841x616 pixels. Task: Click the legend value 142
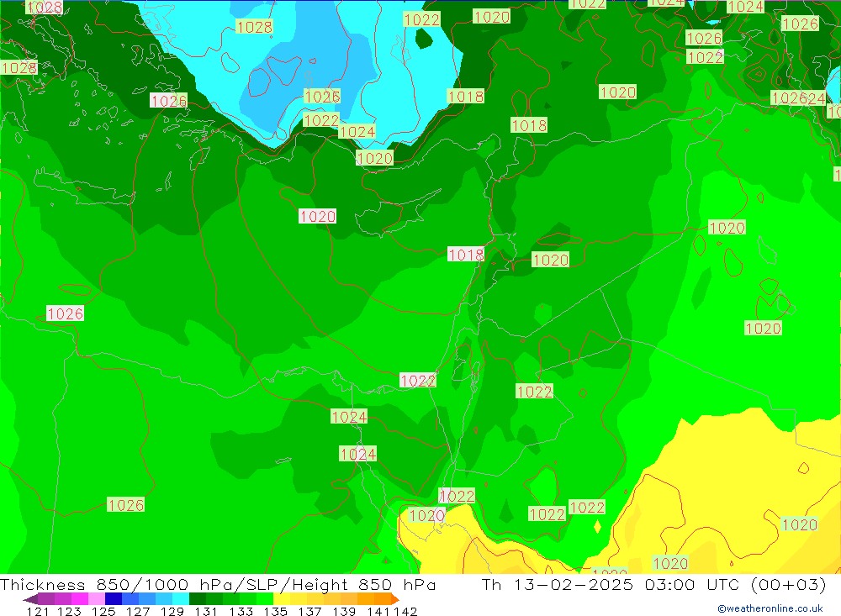pos(405,611)
